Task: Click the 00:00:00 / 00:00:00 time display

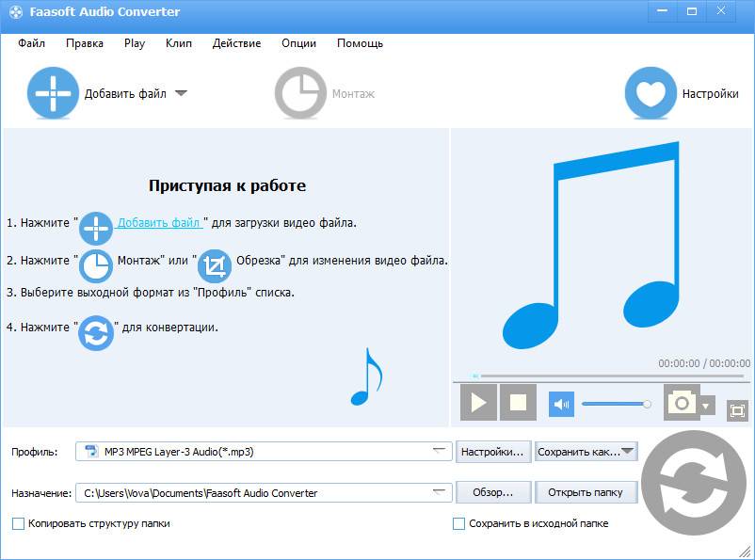Action: coord(704,363)
